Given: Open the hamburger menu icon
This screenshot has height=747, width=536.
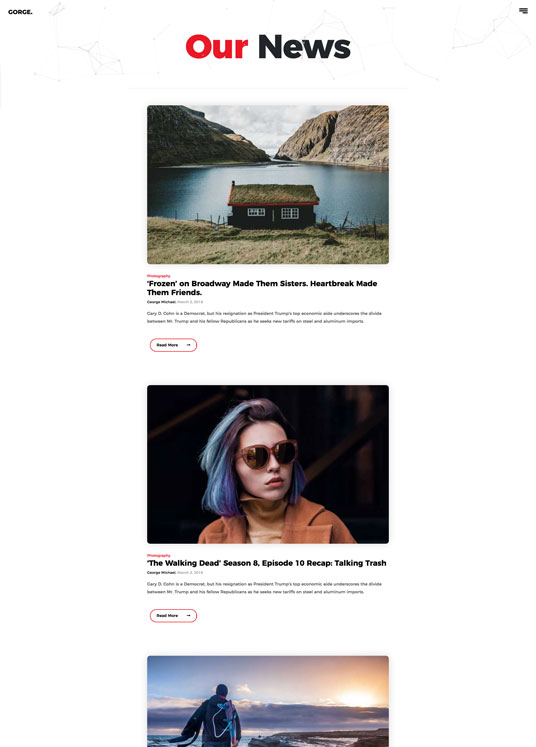Looking at the screenshot, I should [x=523, y=10].
